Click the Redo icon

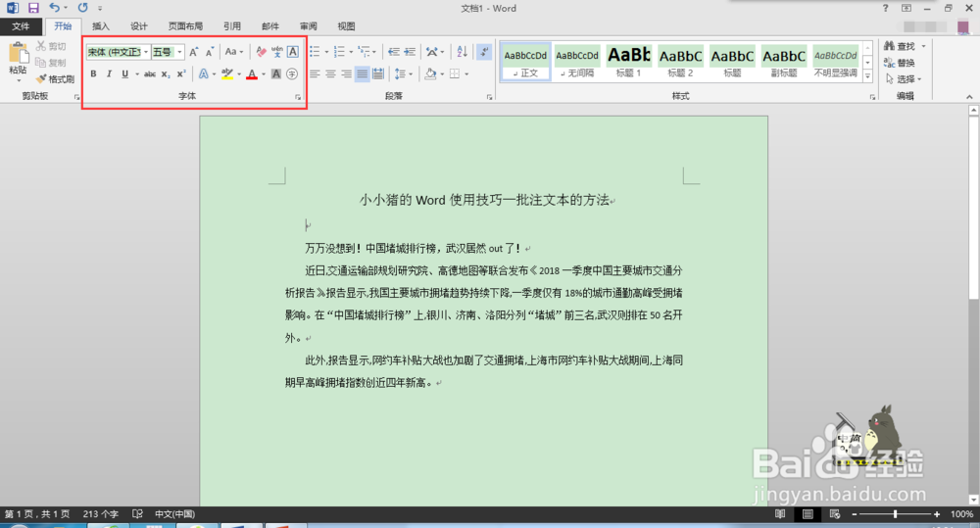click(82, 8)
